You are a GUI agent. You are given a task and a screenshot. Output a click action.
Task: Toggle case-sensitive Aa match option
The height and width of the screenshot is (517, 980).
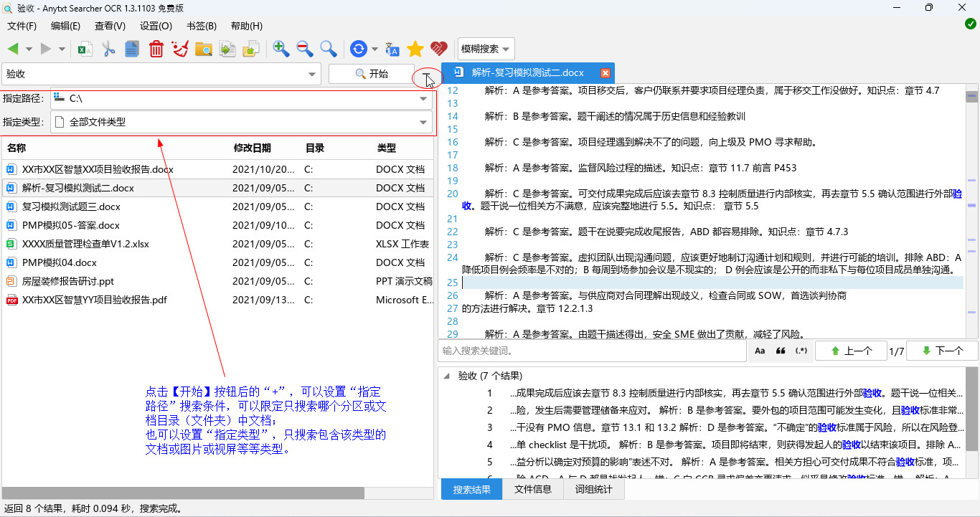pyautogui.click(x=760, y=351)
